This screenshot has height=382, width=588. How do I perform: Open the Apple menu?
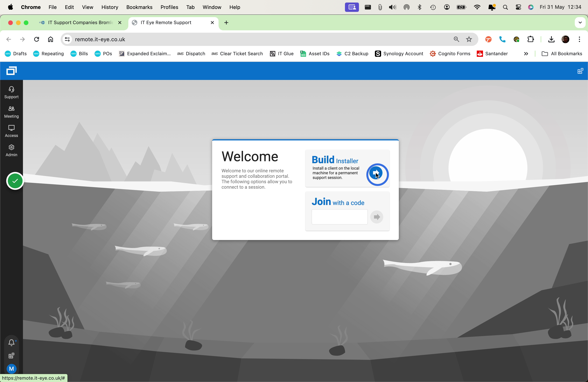coord(10,7)
